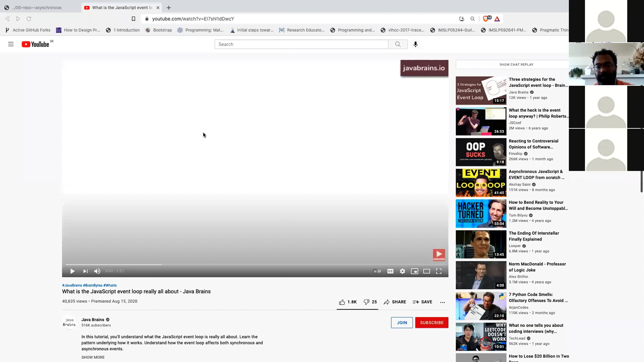Open Norm MacDonald Professor of Logic thumbnail

click(481, 275)
